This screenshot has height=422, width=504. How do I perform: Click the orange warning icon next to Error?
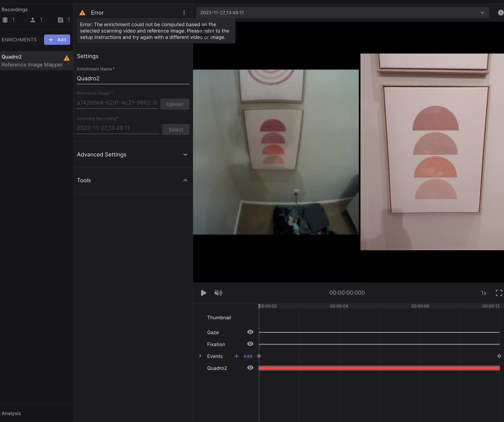82,12
